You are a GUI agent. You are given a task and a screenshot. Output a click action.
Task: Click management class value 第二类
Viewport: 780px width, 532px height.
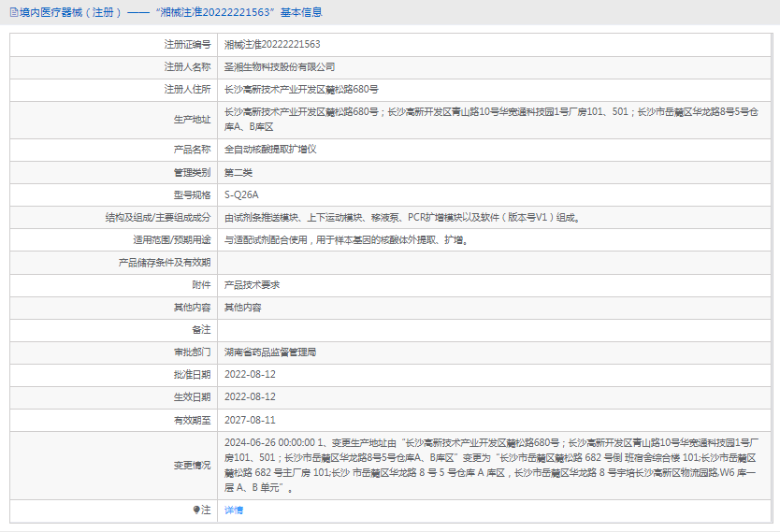(238, 173)
